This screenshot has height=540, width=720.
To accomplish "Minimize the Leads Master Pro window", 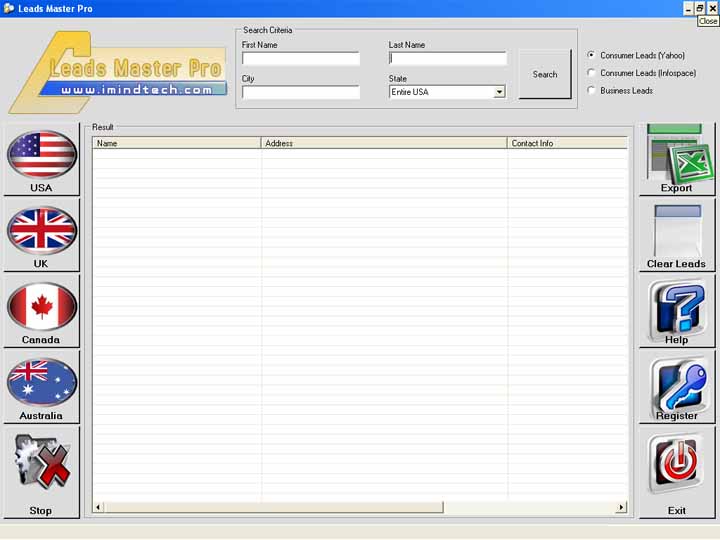I will click(688, 8).
